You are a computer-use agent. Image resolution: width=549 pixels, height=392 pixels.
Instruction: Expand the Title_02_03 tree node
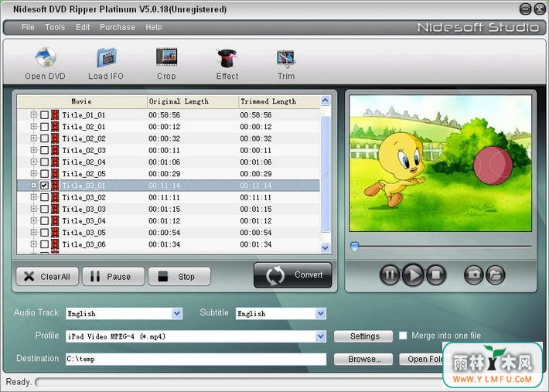click(x=33, y=150)
